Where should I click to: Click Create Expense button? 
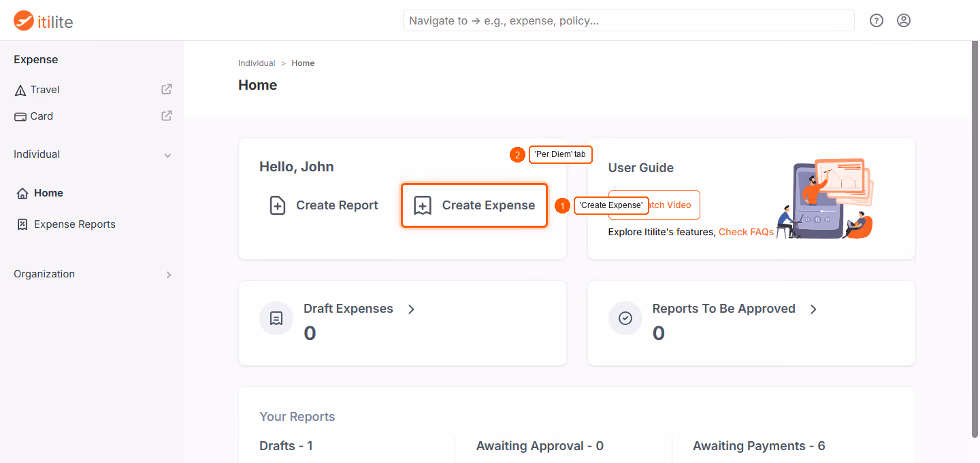[474, 205]
